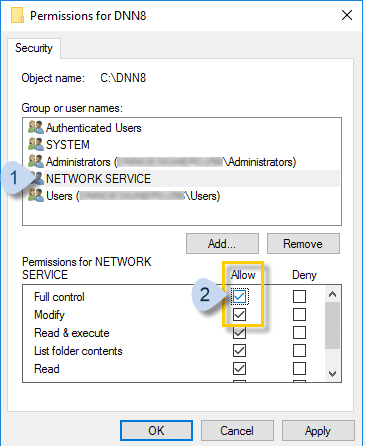Check Deny for Read & execute
This screenshot has height=446, width=366.
coord(299,332)
